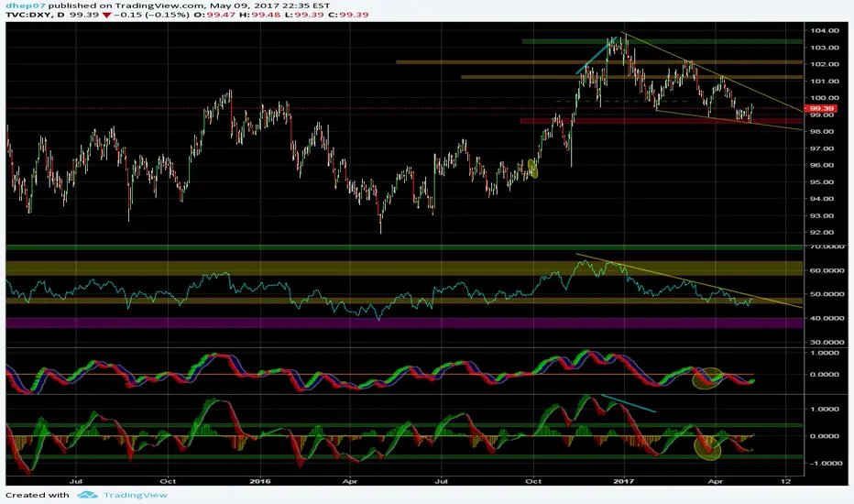Click the 101.00 price axis label
Viewport: 854px width, 504px height.
click(x=824, y=82)
